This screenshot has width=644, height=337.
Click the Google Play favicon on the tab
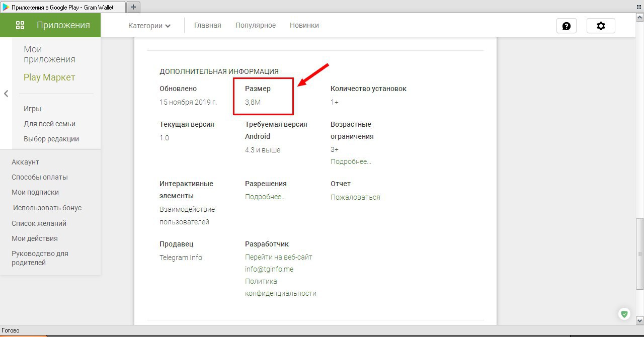point(6,8)
